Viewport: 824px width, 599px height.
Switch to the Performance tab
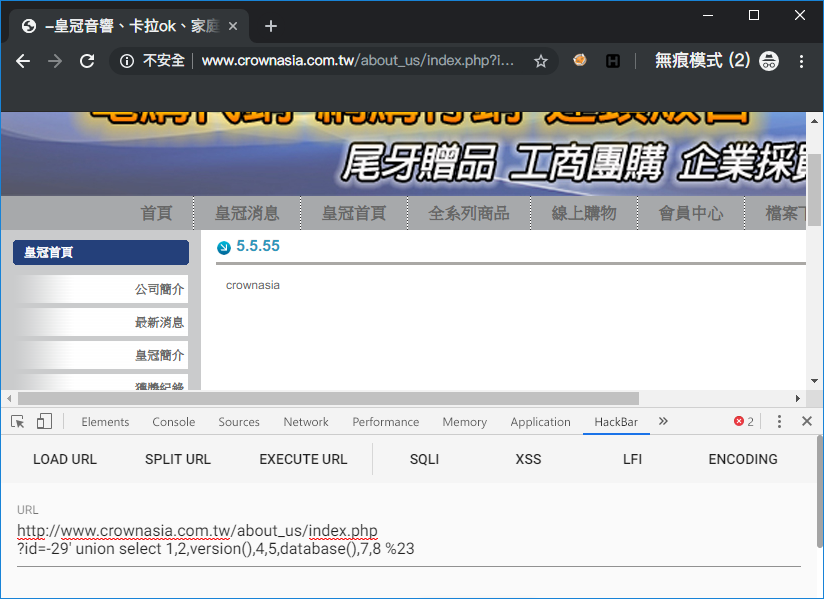pos(386,422)
